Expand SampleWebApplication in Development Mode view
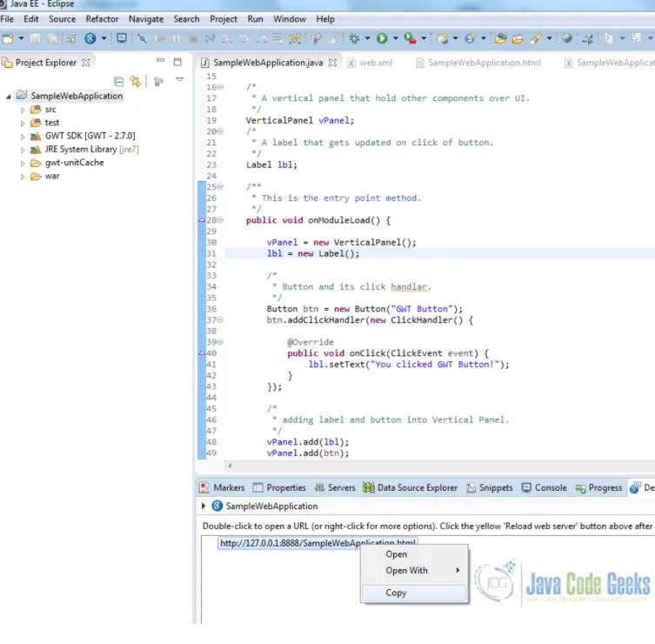 coord(204,506)
